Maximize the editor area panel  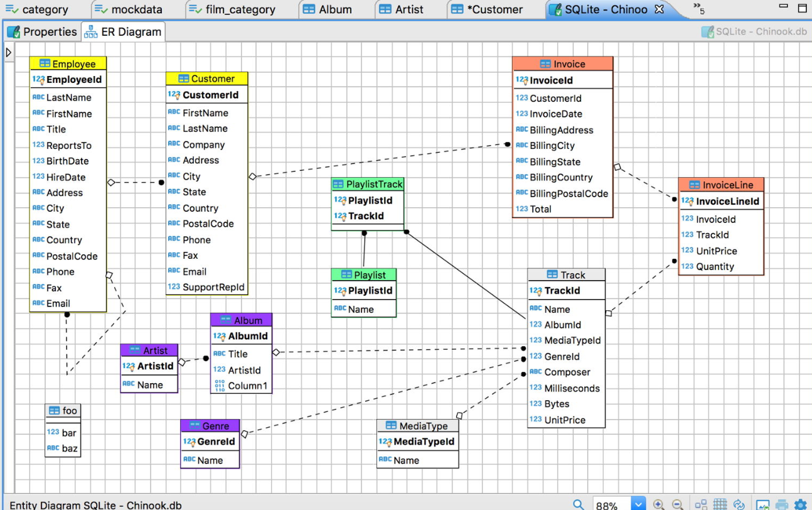802,8
